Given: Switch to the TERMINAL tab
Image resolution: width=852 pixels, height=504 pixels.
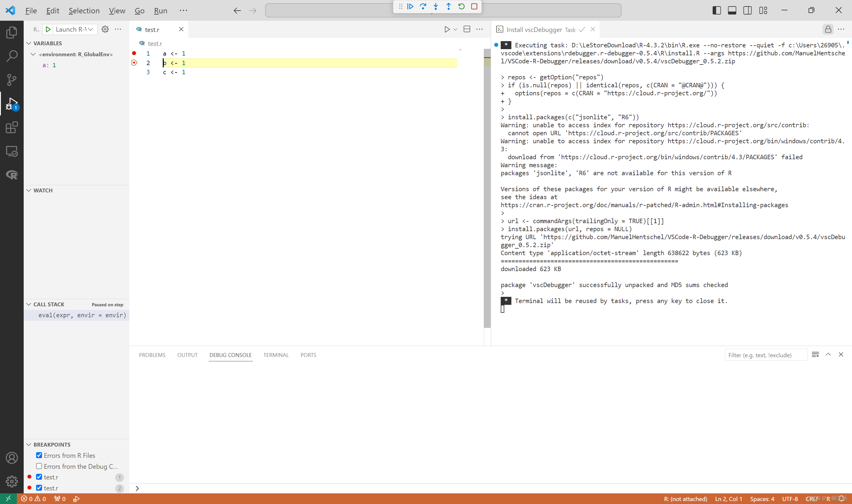Looking at the screenshot, I should pos(276,355).
